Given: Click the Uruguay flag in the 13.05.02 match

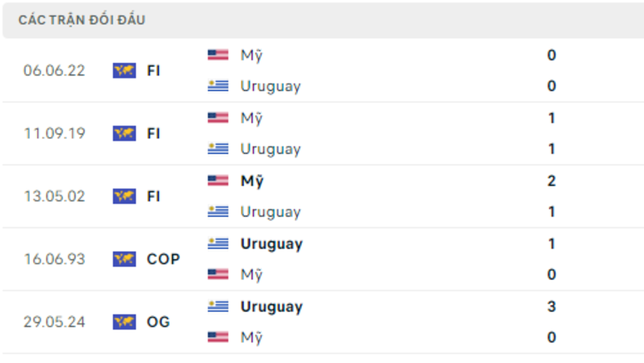Looking at the screenshot, I should (x=218, y=212).
